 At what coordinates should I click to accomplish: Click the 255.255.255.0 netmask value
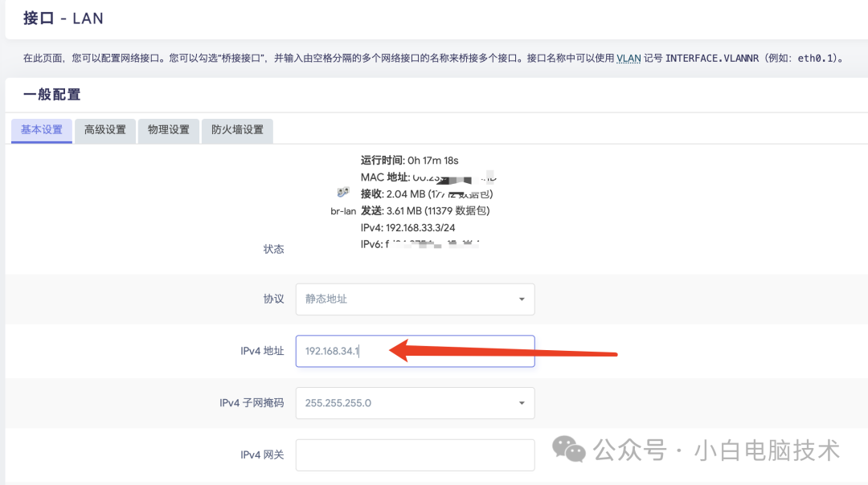(x=338, y=403)
